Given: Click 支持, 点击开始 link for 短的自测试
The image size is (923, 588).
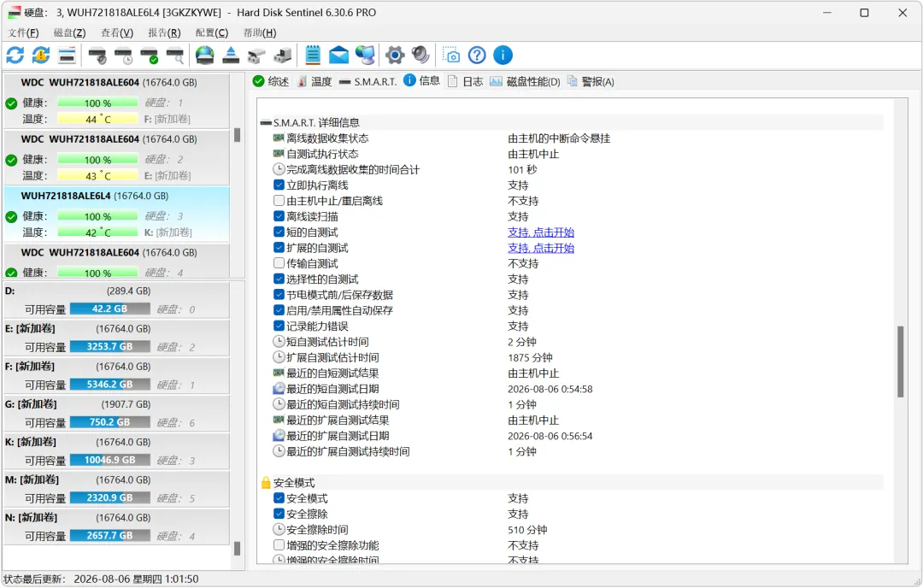Looking at the screenshot, I should point(541,232).
